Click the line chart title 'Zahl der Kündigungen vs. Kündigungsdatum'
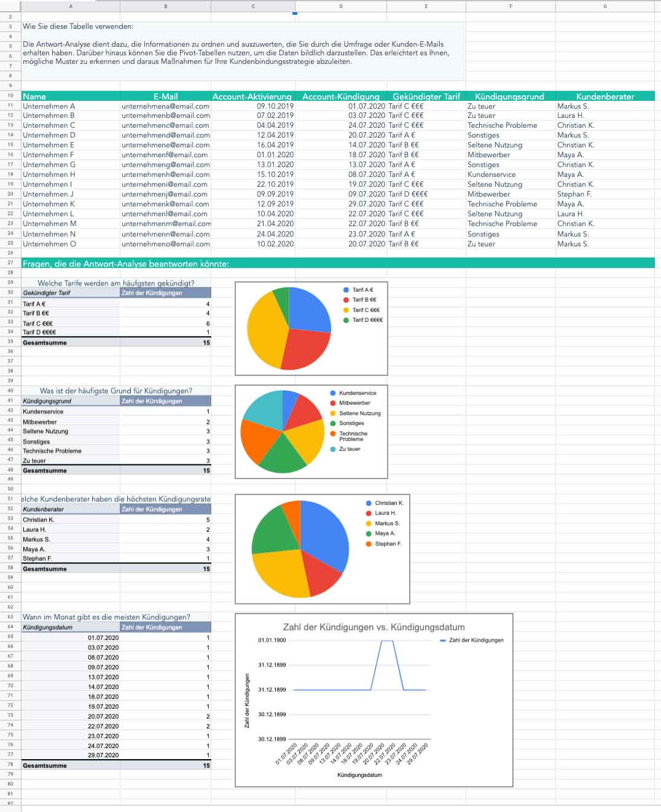Viewport: 661px width, 812px height. pyautogui.click(x=374, y=627)
